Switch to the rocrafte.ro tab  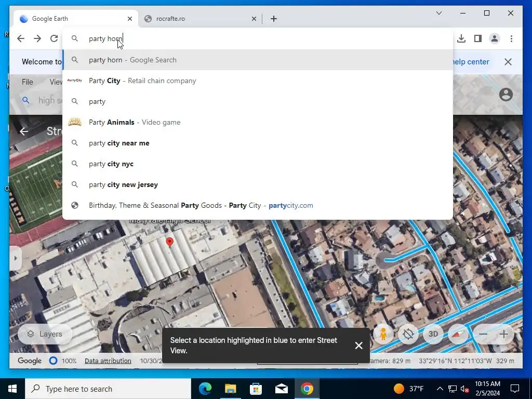[x=200, y=19]
